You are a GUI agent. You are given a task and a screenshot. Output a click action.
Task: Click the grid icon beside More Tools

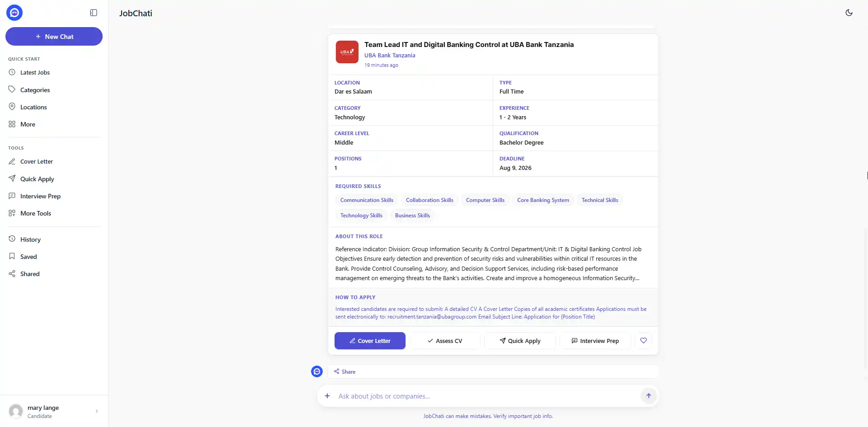coord(12,213)
